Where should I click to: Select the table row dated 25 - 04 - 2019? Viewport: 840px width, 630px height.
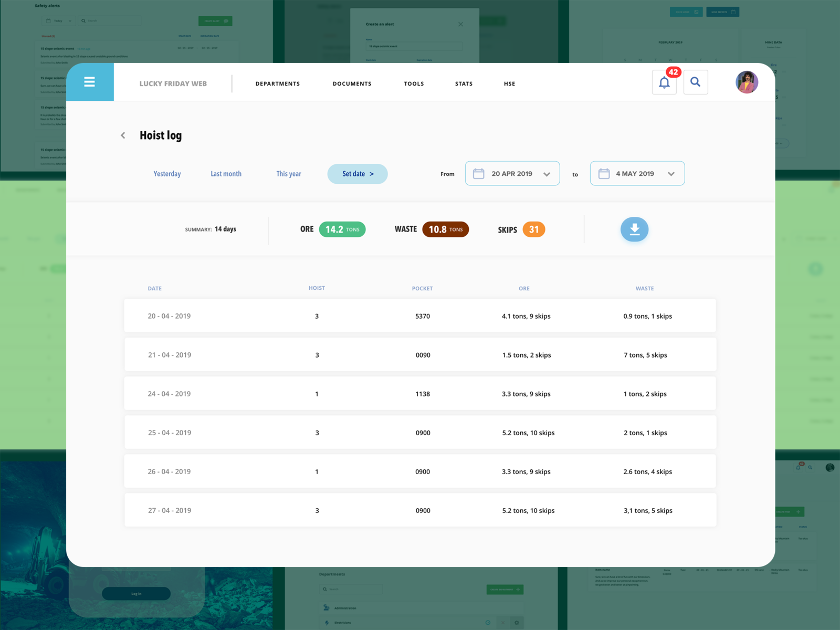coord(420,432)
